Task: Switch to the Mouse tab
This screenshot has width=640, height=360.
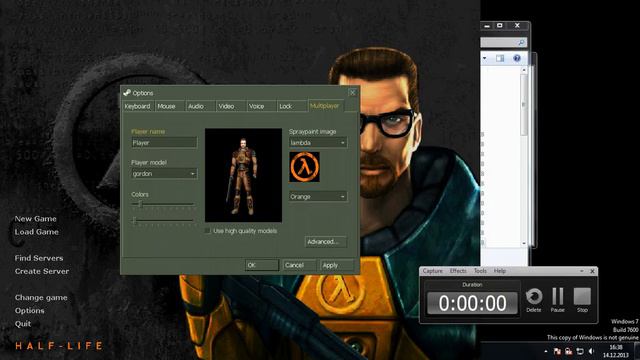Action: [x=169, y=106]
